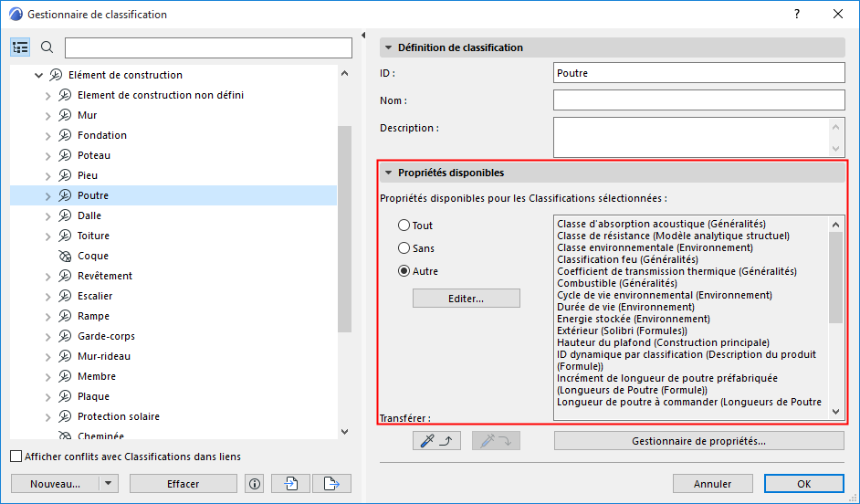Click classification icon beside Fondation
Image resolution: width=860 pixels, height=504 pixels.
pyautogui.click(x=65, y=135)
